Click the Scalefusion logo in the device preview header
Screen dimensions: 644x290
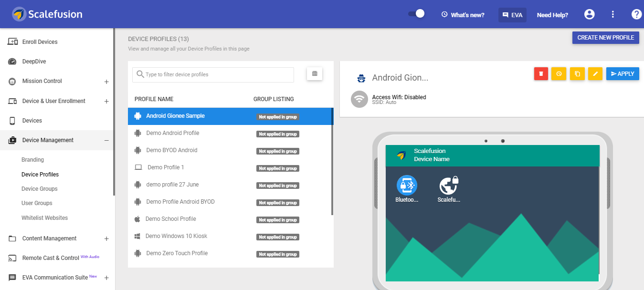[401, 155]
